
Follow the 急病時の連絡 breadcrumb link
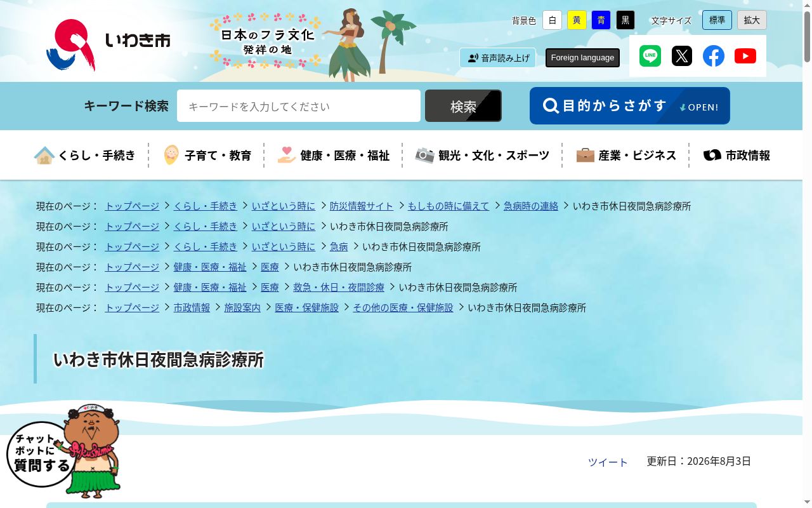[531, 206]
